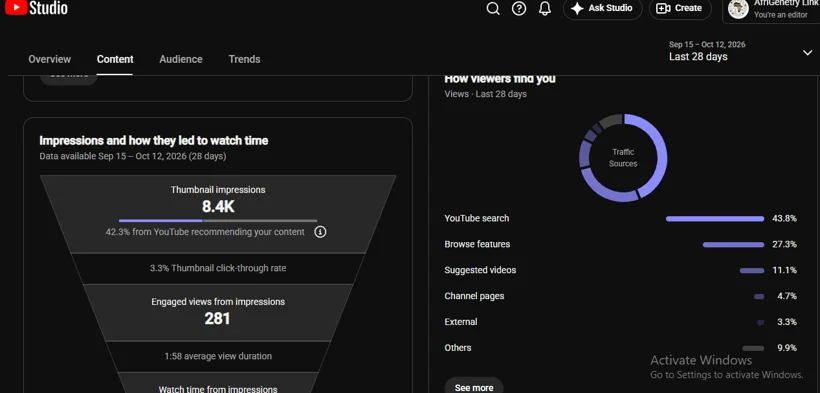Click the impressions progress bar
Viewport: 820px width, 393px height.
218,221
